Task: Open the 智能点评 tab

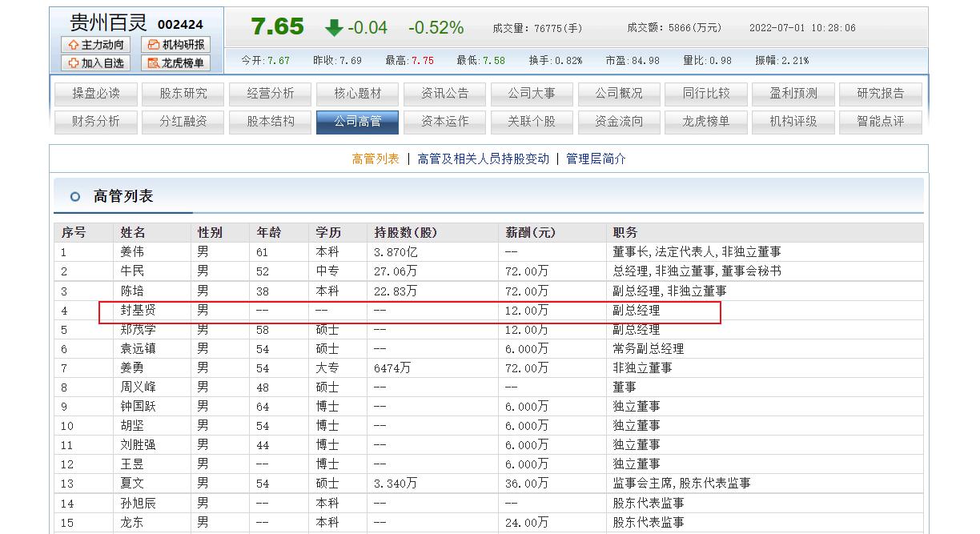Action: coord(881,122)
